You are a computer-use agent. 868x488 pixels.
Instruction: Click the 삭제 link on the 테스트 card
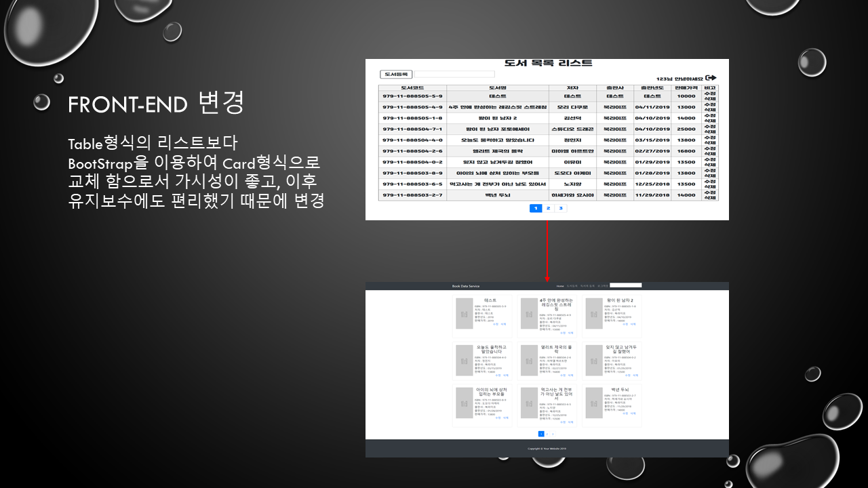pos(504,325)
